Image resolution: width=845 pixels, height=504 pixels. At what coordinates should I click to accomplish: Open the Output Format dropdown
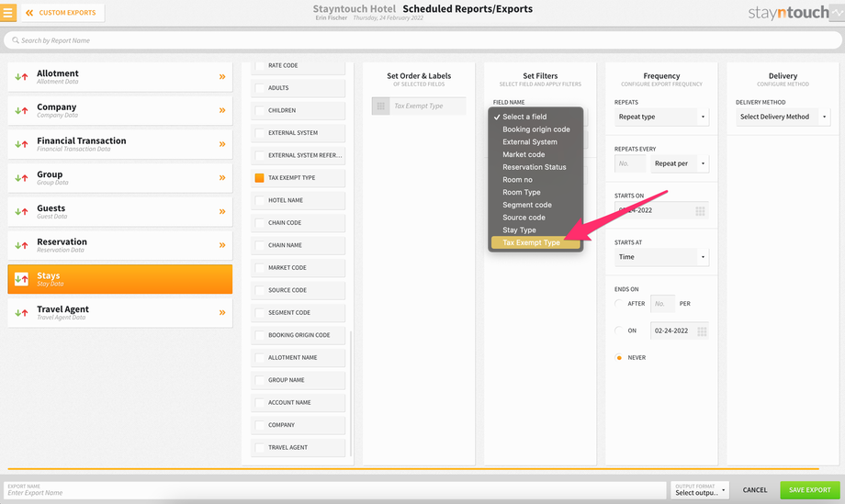(x=700, y=489)
